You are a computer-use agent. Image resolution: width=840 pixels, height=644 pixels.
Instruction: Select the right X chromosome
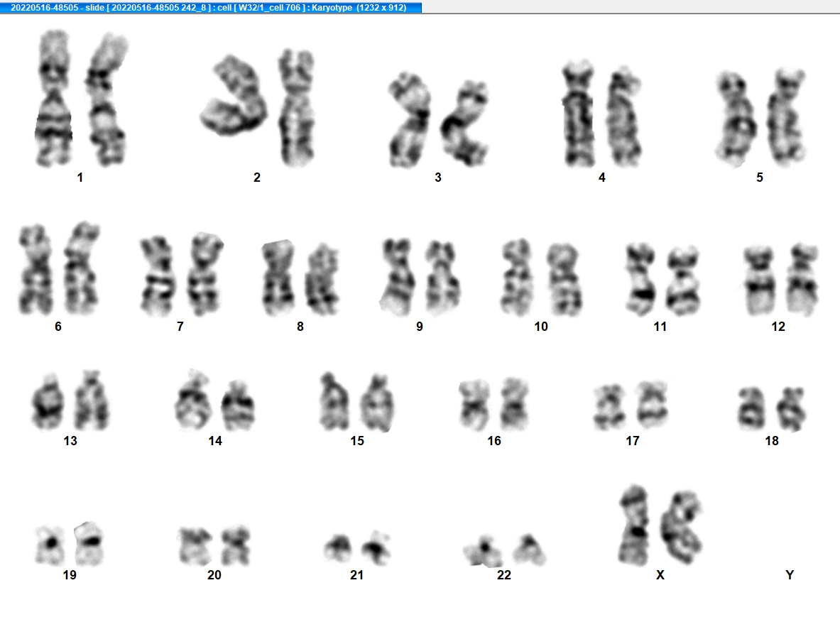point(682,528)
